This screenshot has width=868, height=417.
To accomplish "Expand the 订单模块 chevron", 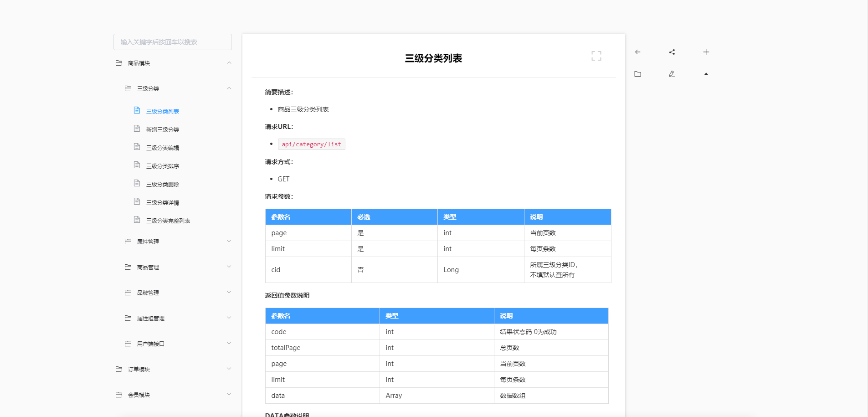I will [x=229, y=369].
